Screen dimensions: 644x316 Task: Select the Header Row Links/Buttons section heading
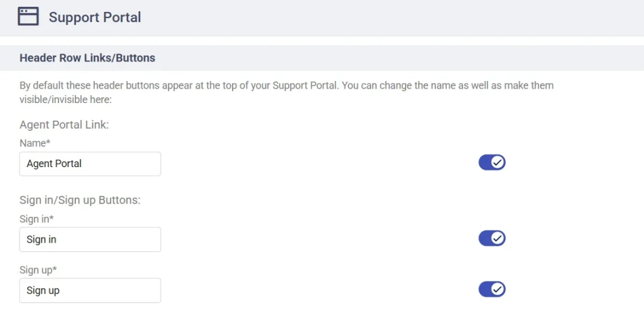click(x=87, y=58)
